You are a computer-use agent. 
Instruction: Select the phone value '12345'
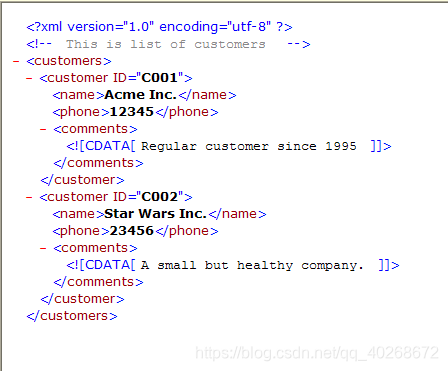(132, 112)
